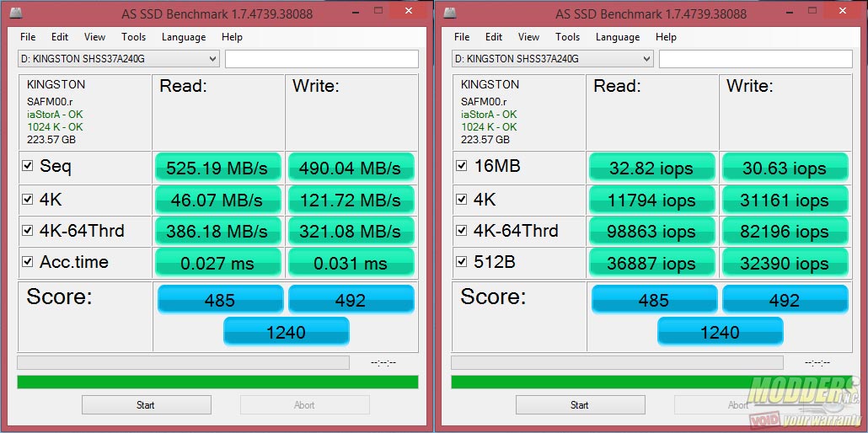
Task: Click total score 1240 in right window
Action: [x=721, y=332]
